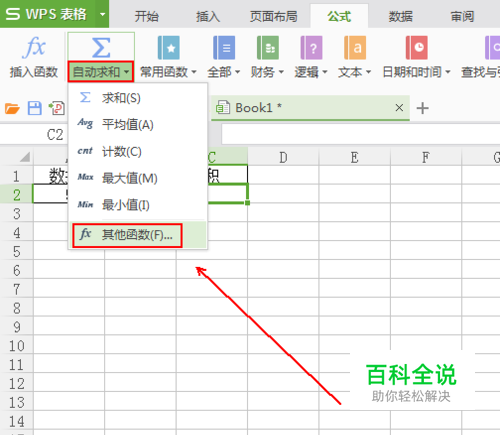
Task: Select column F header
Action: coord(426,157)
